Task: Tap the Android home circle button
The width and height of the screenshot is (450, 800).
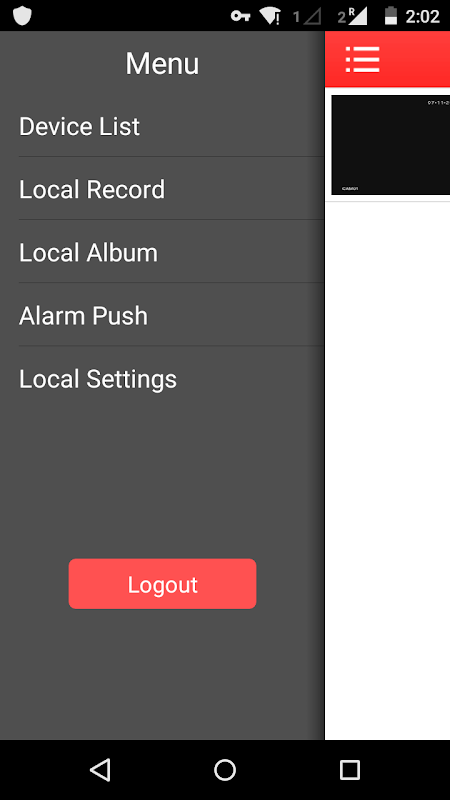Action: (x=225, y=769)
